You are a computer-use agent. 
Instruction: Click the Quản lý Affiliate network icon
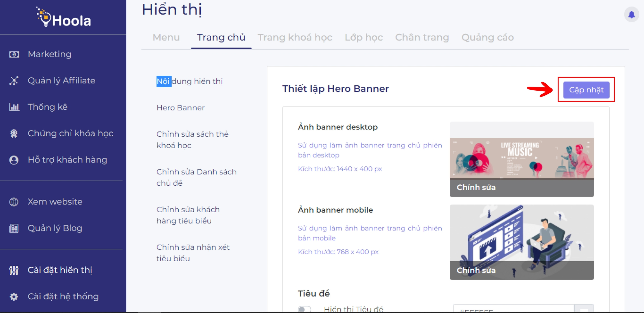[14, 81]
